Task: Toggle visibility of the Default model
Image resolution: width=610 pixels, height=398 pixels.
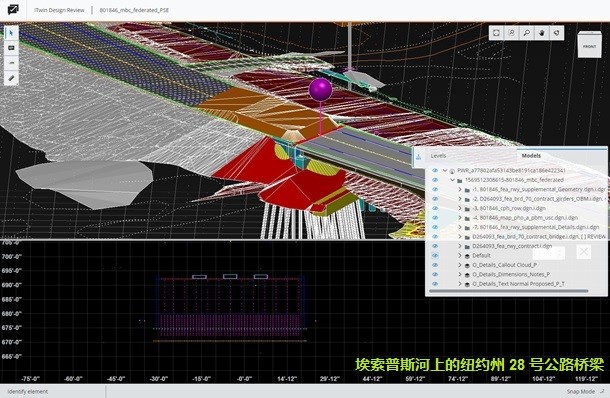Action: 435,256
